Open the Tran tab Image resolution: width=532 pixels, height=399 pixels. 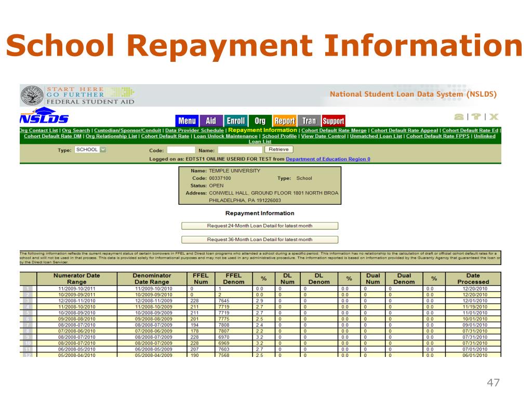tap(309, 121)
